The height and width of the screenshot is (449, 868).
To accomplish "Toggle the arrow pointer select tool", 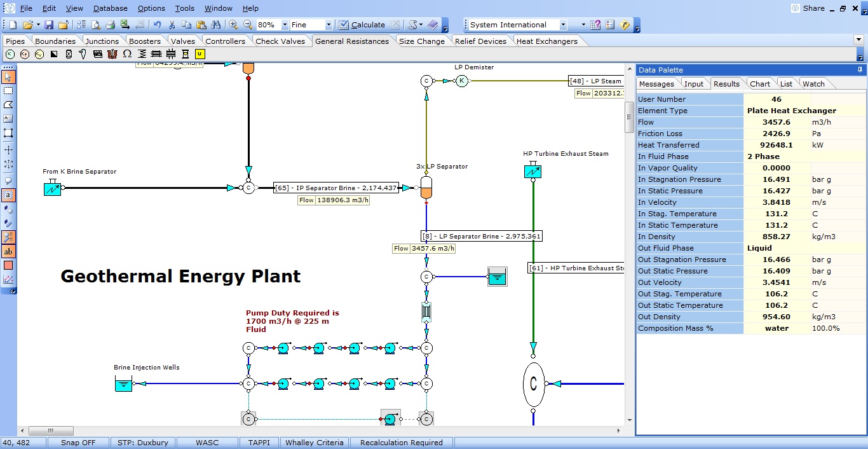I will pos(8,76).
